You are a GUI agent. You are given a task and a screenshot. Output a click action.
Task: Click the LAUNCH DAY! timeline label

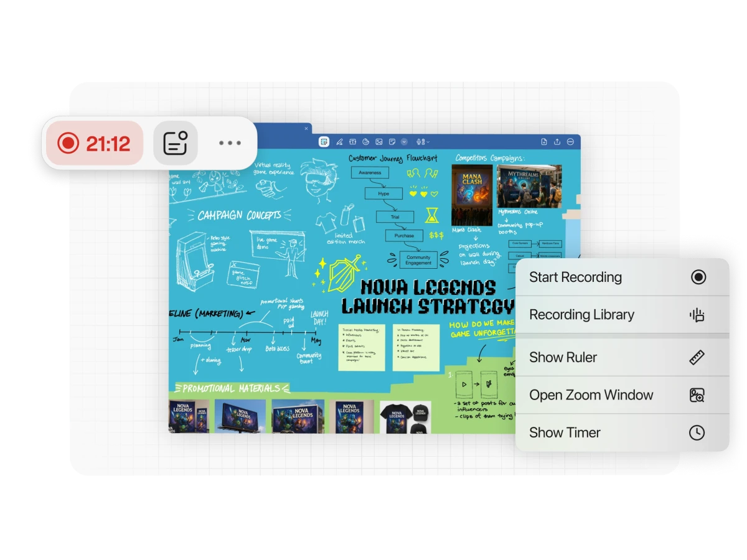click(x=319, y=318)
